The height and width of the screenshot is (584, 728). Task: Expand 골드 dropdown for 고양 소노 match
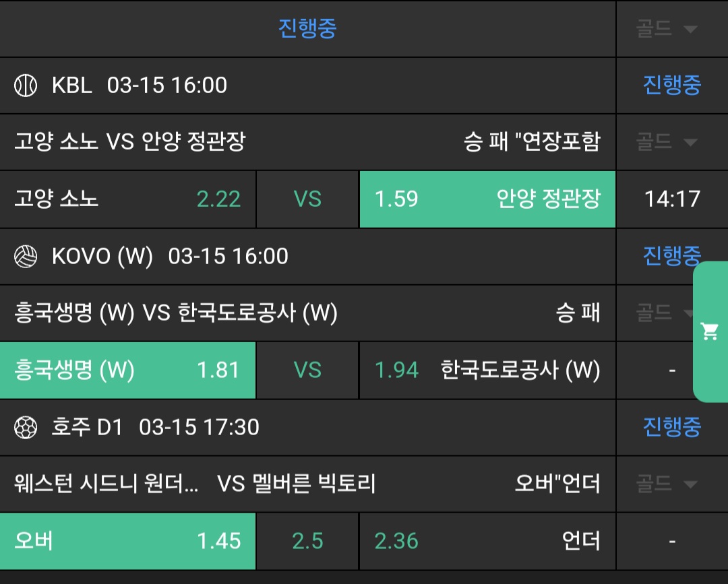666,142
